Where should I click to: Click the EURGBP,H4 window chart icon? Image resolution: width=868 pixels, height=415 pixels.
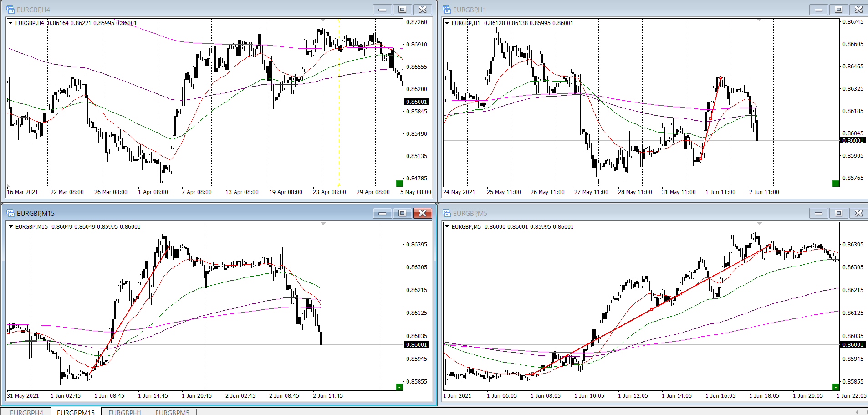pyautogui.click(x=10, y=10)
